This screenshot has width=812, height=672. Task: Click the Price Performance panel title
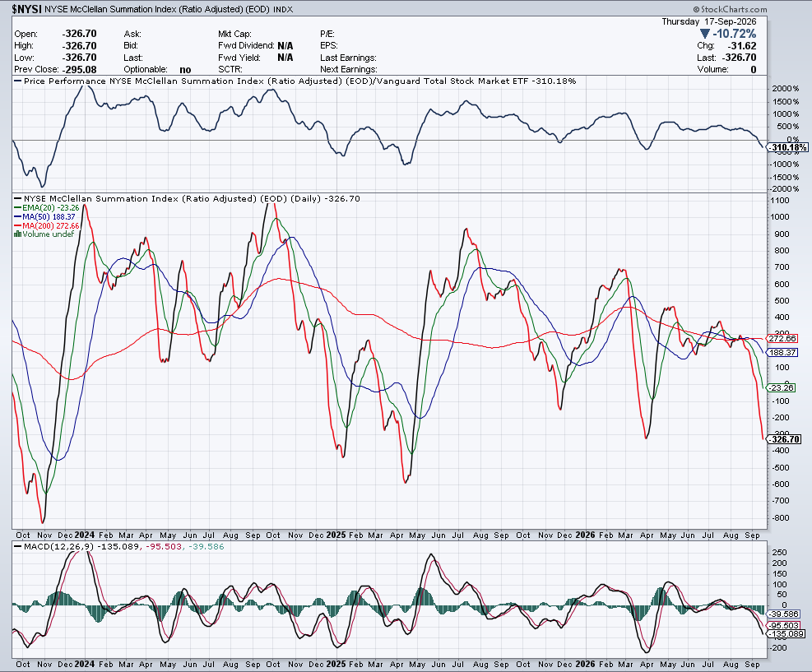[299, 81]
